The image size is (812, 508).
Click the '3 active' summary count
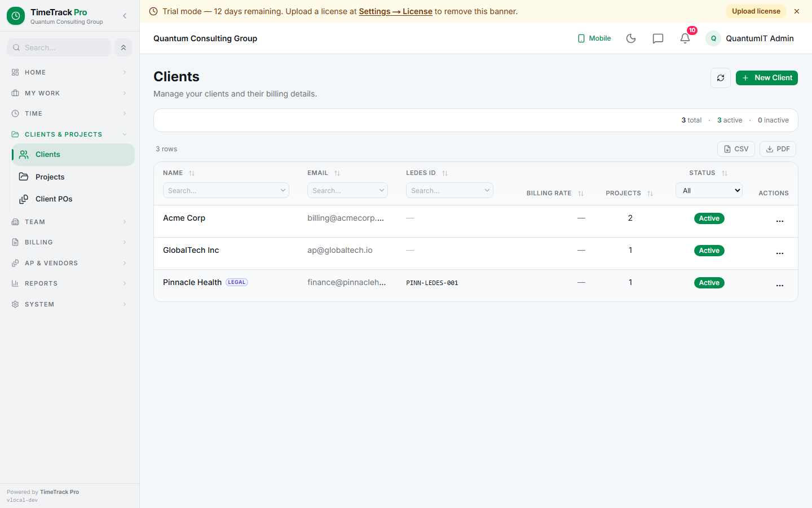[730, 120]
